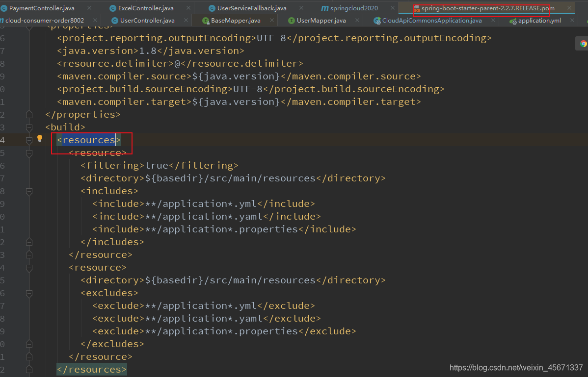588x377 pixels.
Task: Close the spring-boot-starter-parent pom tab
Action: pyautogui.click(x=569, y=8)
